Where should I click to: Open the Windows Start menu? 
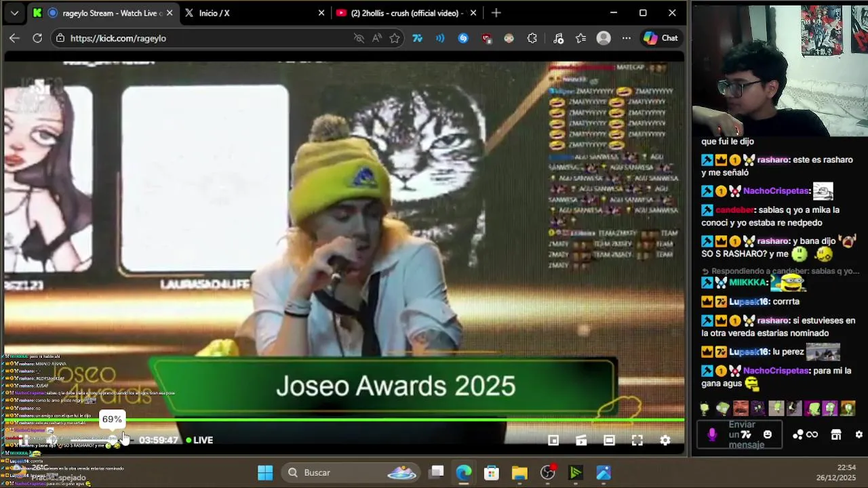(x=265, y=472)
